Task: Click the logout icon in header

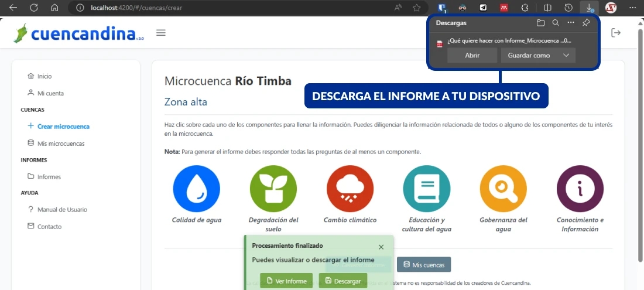Action: [616, 33]
